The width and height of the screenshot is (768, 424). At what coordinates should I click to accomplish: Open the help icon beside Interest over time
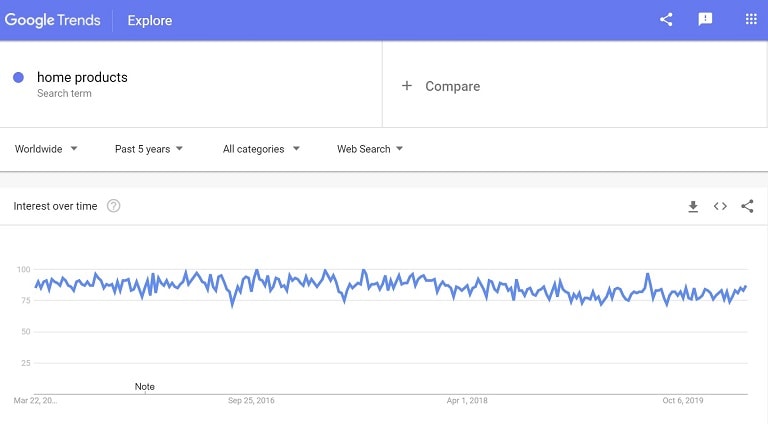click(113, 206)
